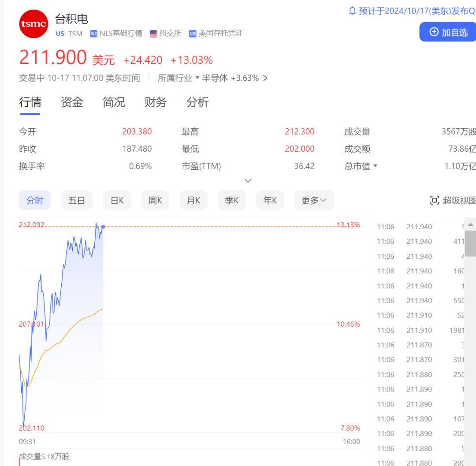476x466 pixels.
Task: Click the 09:31 time axis label
Action: [x=27, y=442]
